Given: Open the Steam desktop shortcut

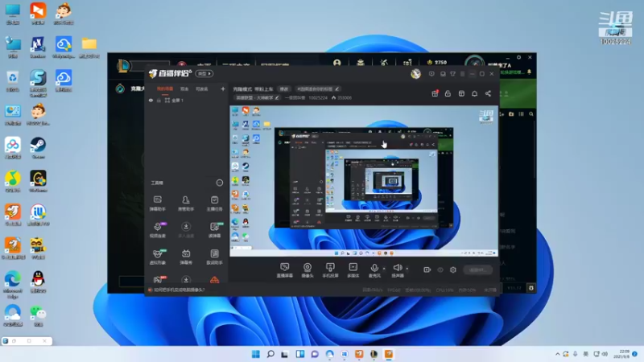Looking at the screenshot, I should click(x=38, y=148).
